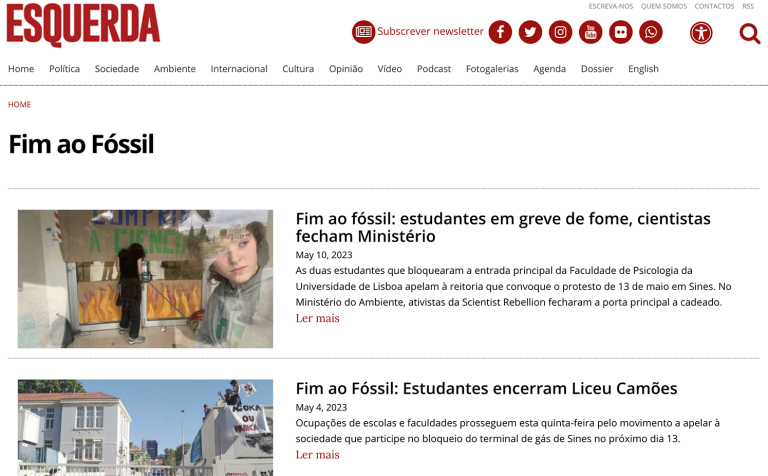Switch to the English version
This screenshot has height=476, width=768.
click(x=643, y=69)
